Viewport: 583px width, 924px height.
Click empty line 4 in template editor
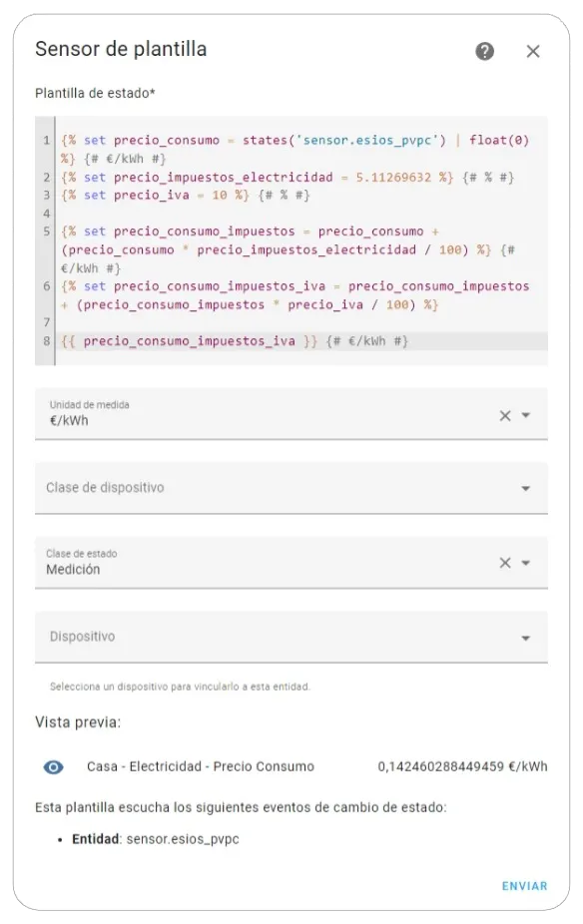pos(300,214)
